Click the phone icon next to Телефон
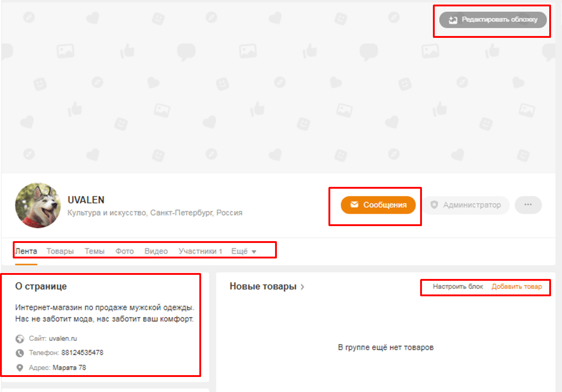 click(x=20, y=353)
